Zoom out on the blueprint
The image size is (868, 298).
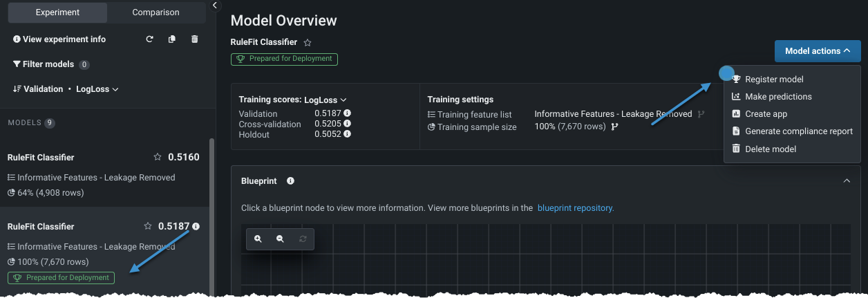point(280,239)
